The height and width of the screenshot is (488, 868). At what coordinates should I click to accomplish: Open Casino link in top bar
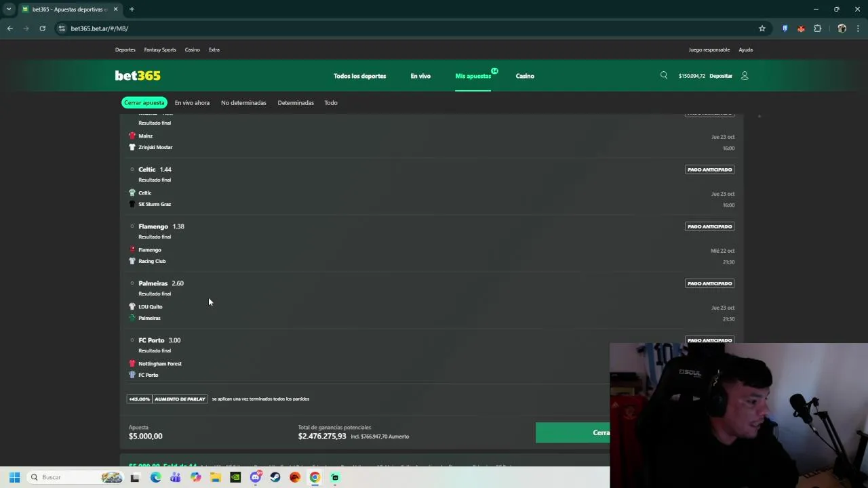pos(193,49)
